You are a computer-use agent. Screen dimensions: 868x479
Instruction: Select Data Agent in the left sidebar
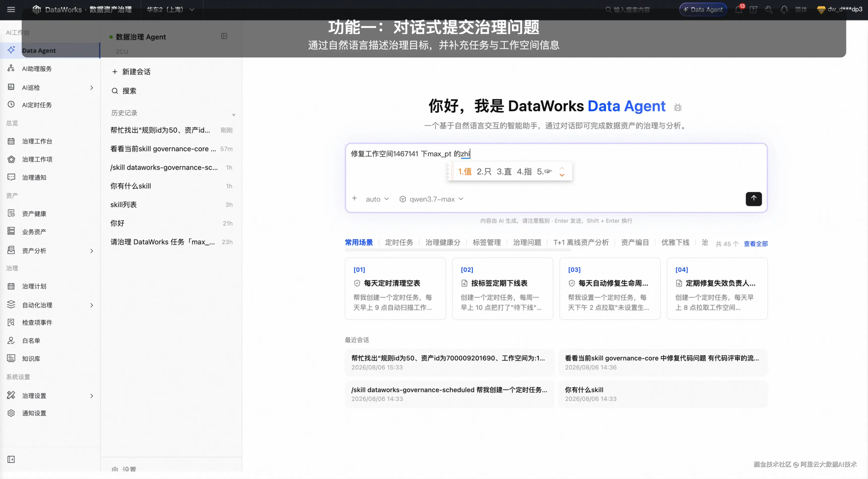(50, 51)
